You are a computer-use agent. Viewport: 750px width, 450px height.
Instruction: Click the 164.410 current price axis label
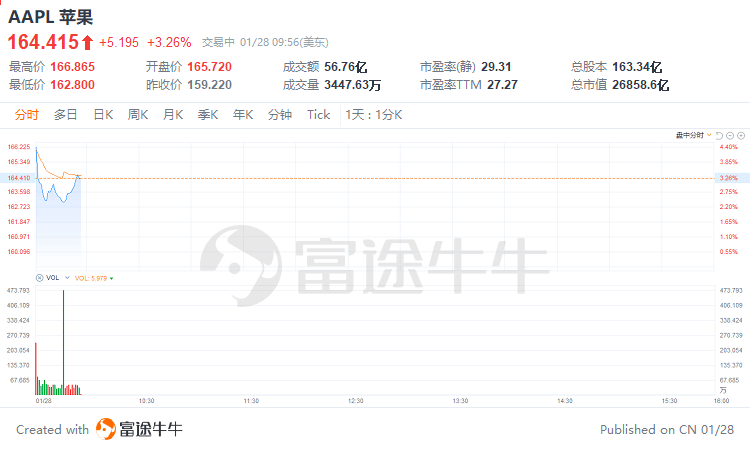click(x=19, y=178)
